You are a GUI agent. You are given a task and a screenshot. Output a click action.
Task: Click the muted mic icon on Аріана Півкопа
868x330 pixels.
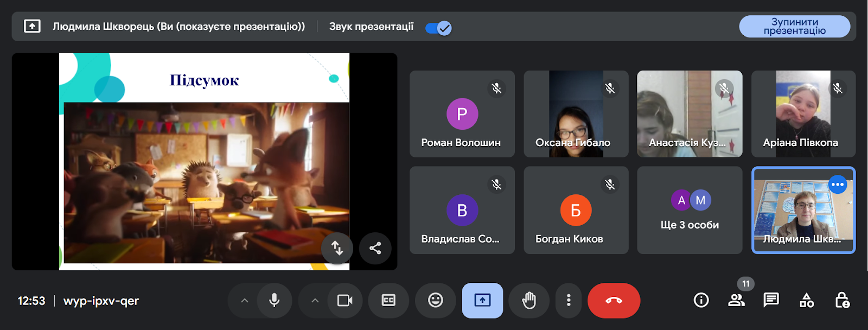(x=838, y=88)
